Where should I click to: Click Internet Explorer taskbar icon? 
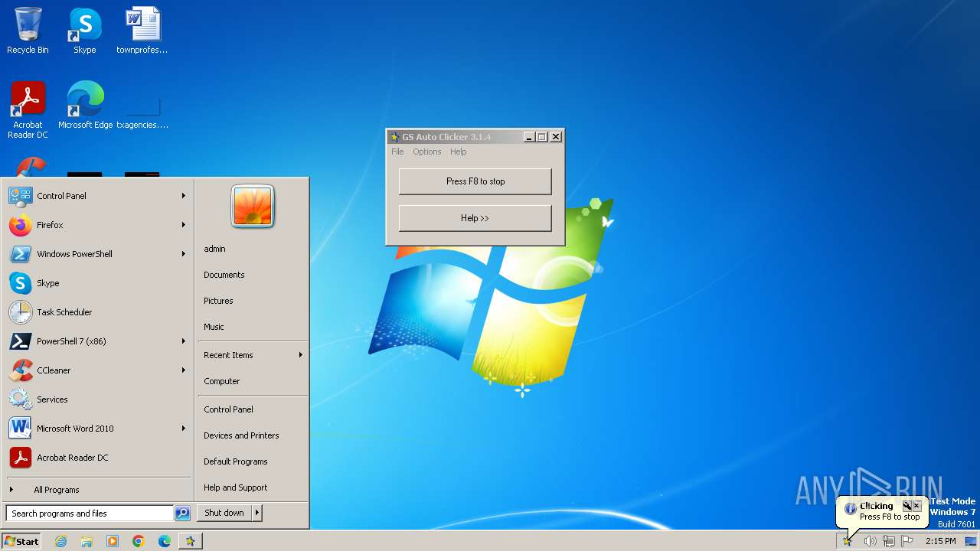(60, 541)
